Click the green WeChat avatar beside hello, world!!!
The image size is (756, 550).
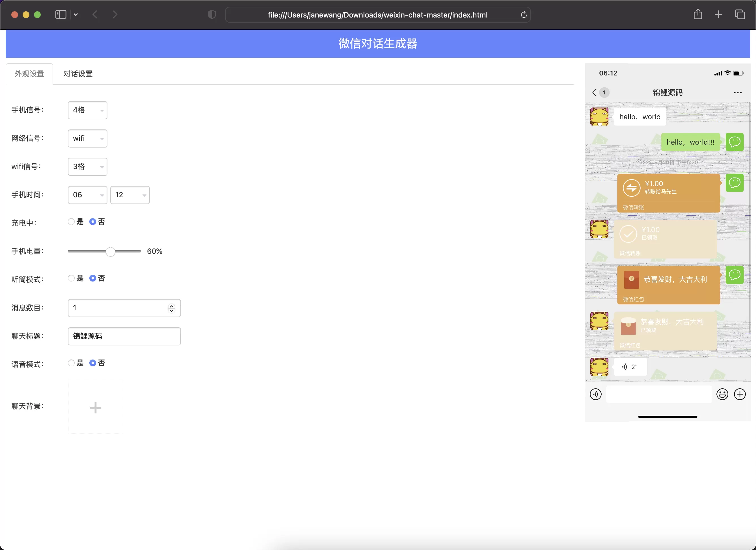[735, 142]
